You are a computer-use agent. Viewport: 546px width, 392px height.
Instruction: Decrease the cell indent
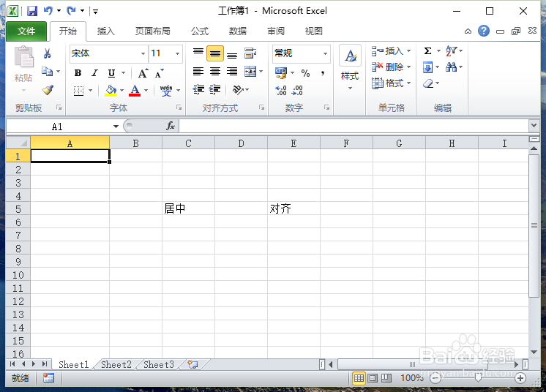pos(198,90)
